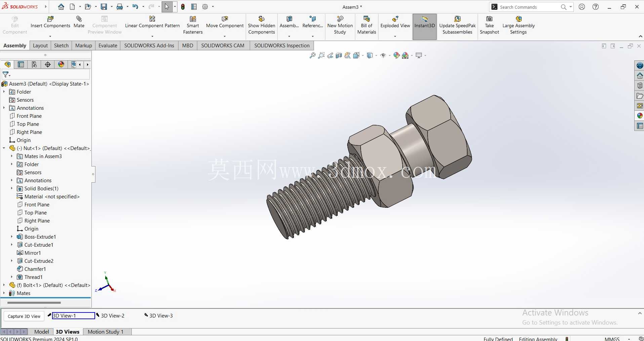Image resolution: width=644 pixels, height=341 pixels.
Task: Open Exploded View dropdown arrow
Action: click(395, 36)
